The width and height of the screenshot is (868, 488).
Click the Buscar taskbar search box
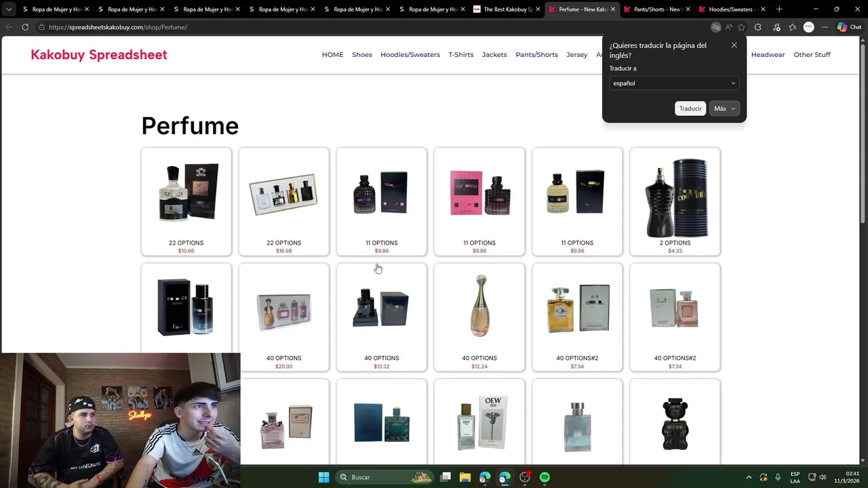[385, 477]
